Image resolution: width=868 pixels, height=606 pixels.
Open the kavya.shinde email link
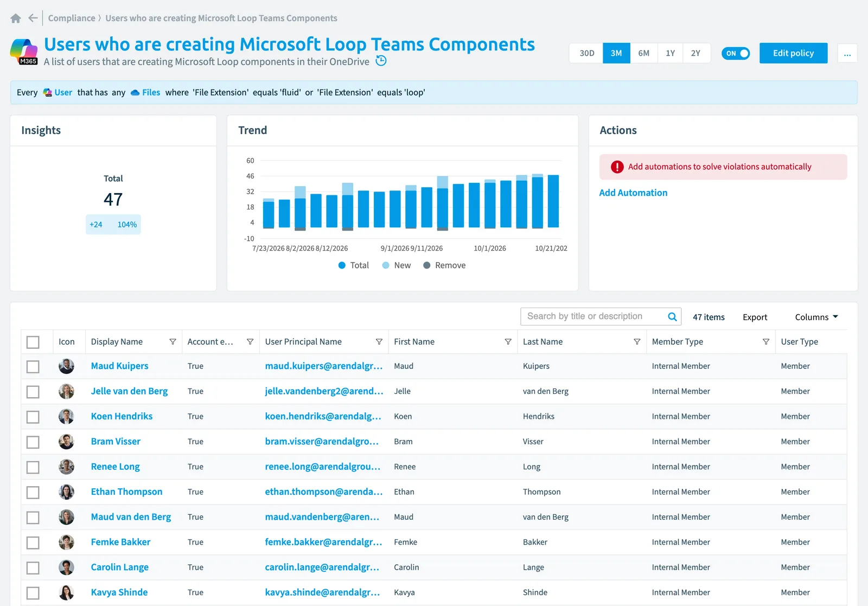[x=322, y=592]
